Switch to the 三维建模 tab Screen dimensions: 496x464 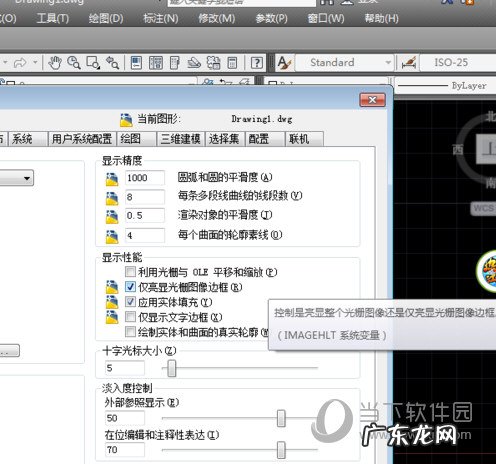(x=181, y=139)
